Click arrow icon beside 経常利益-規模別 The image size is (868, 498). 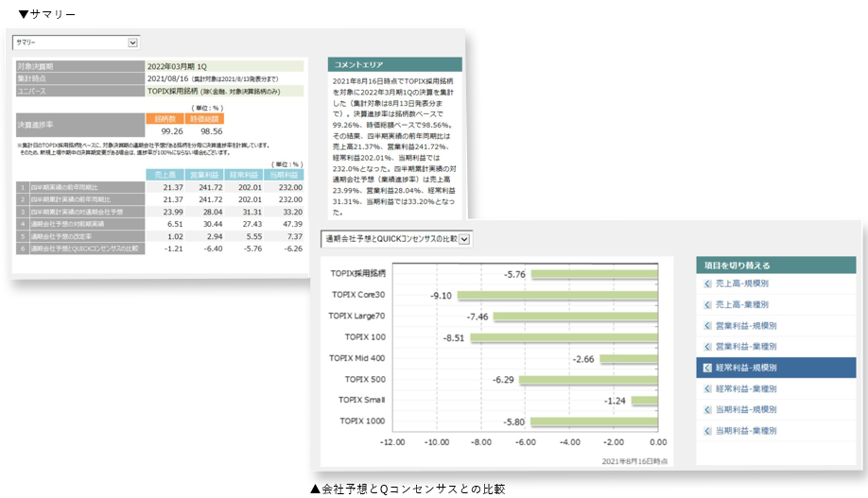pyautogui.click(x=707, y=368)
